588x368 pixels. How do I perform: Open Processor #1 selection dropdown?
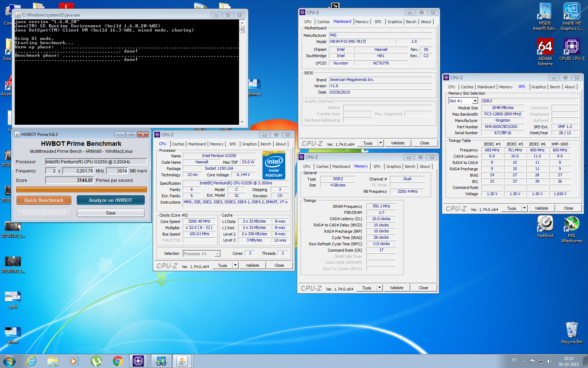click(x=217, y=254)
